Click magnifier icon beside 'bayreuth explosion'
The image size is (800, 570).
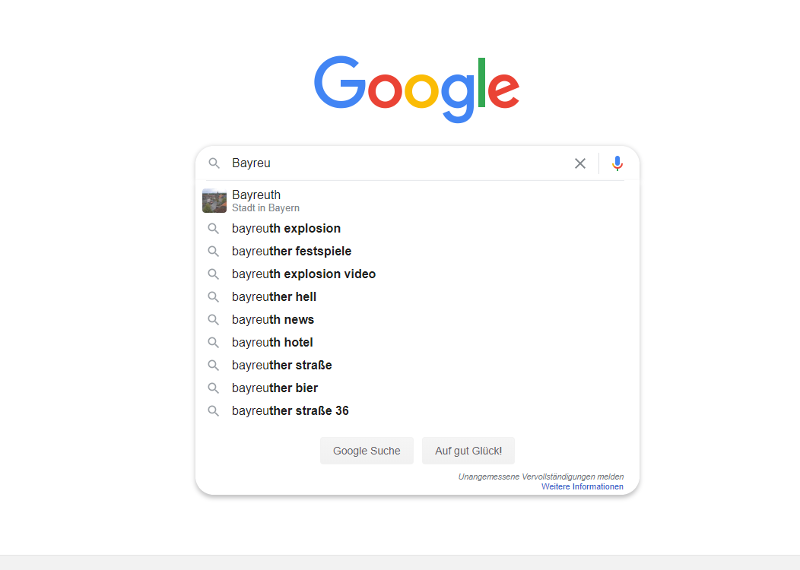coord(213,229)
